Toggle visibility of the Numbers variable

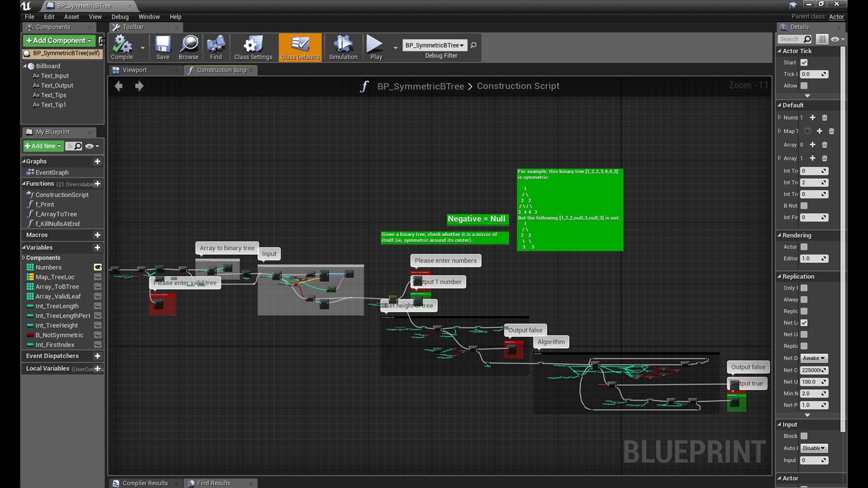click(x=98, y=267)
